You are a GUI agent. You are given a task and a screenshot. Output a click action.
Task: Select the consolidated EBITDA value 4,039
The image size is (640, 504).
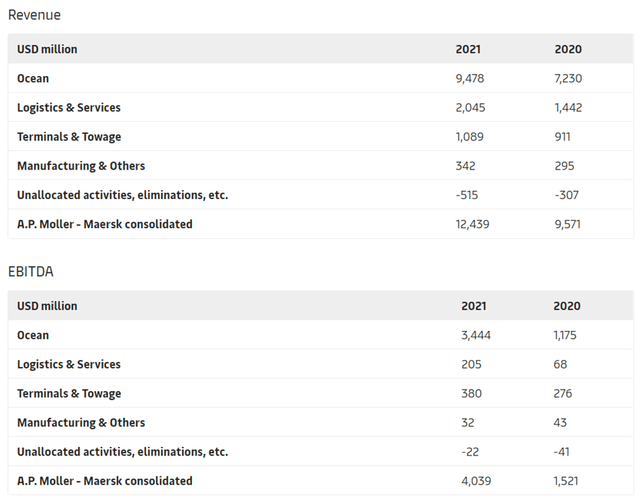tap(477, 481)
